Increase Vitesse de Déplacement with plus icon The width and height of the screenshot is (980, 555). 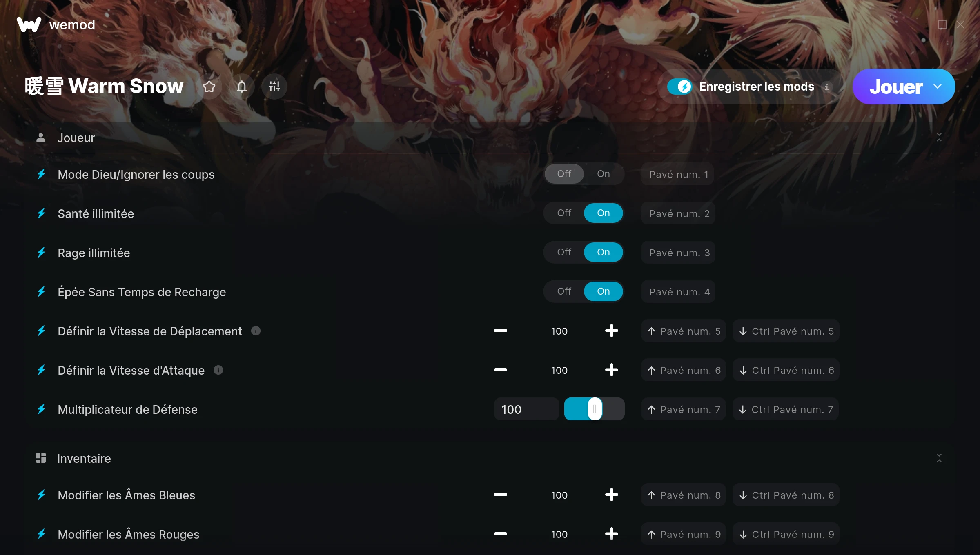pos(611,331)
